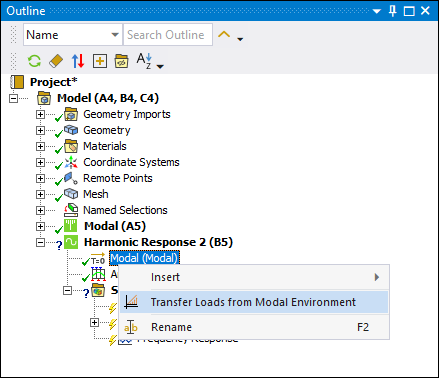Collapse the Model (A4, B4, C4) node
Image resolution: width=439 pixels, height=378 pixels.
point(13,98)
